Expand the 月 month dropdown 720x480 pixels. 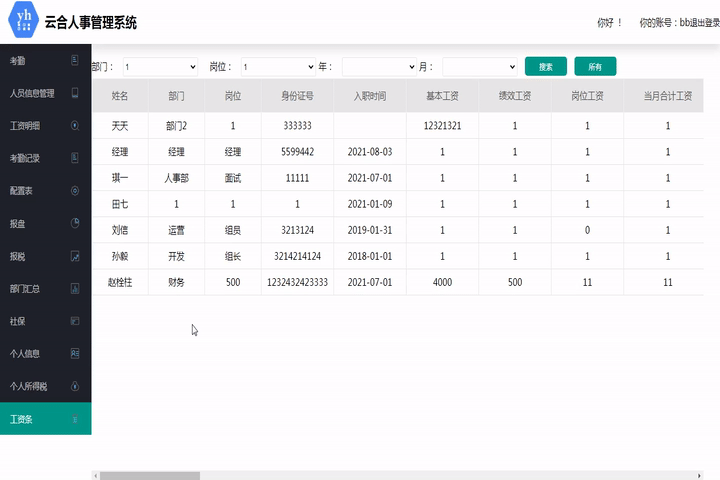479,67
